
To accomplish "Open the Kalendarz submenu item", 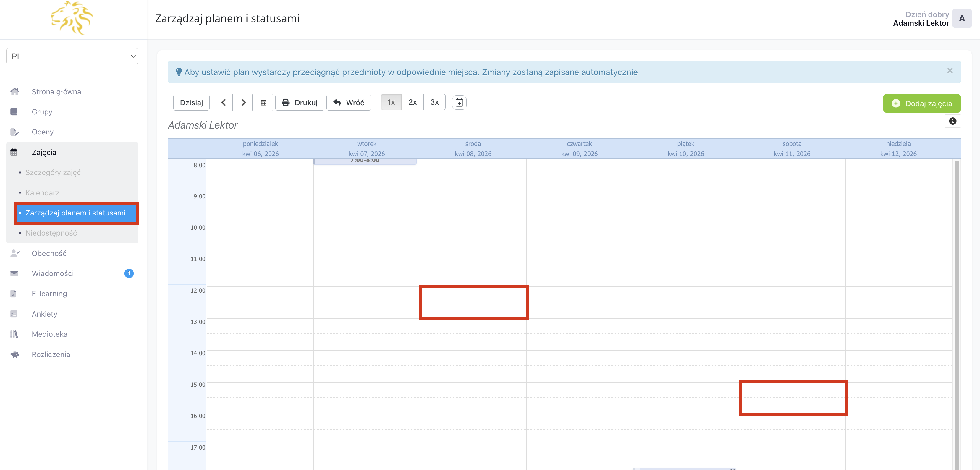I will tap(42, 193).
